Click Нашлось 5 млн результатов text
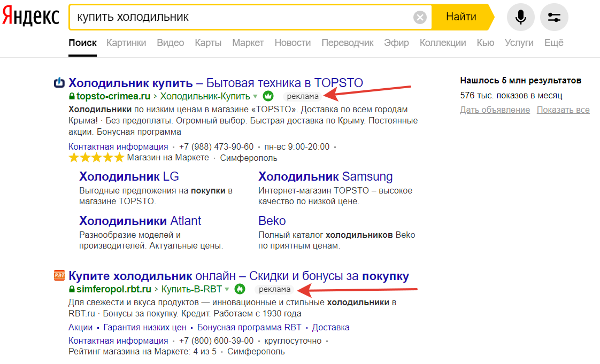 [521, 80]
